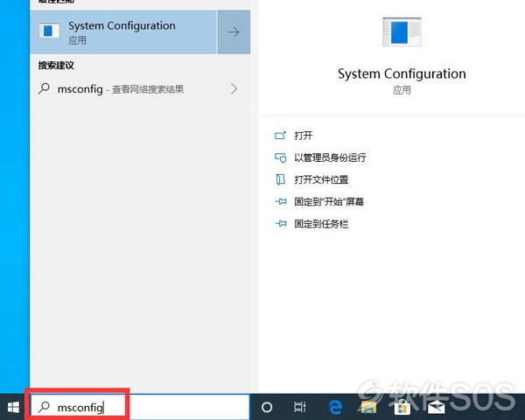Click the taskbar search box containing msconfig

pos(140,407)
